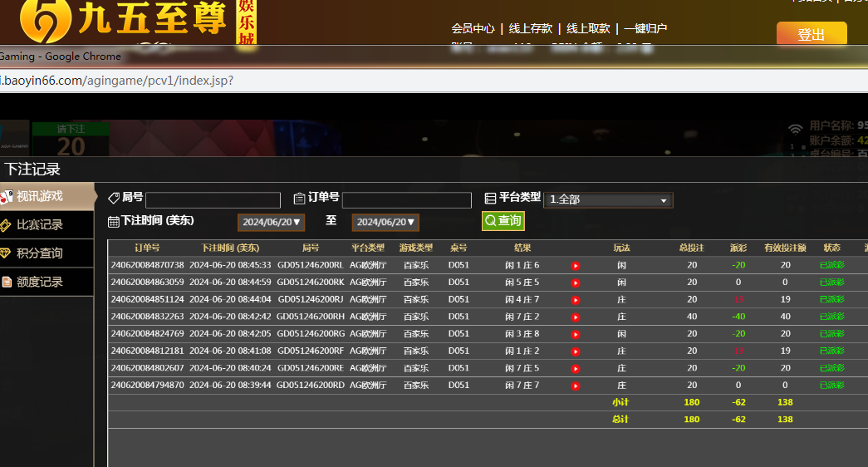
Task: Click the red play icon for order 240620084870738
Action: coord(575,266)
